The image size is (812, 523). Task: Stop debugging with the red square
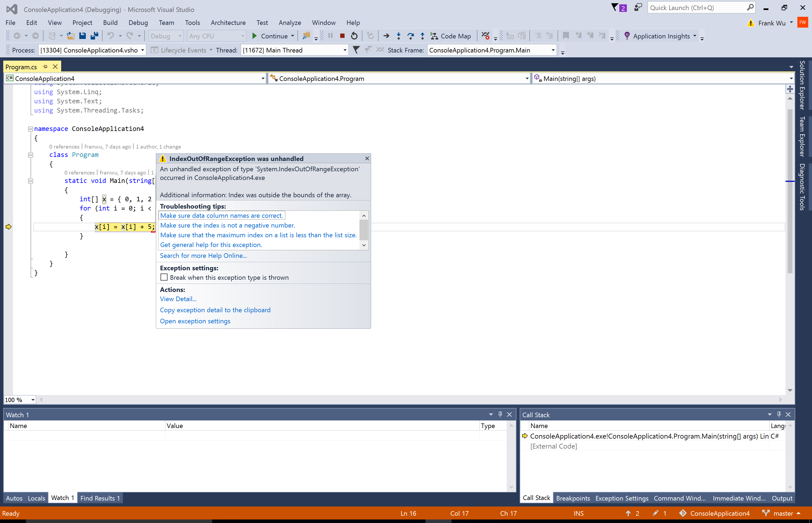342,36
